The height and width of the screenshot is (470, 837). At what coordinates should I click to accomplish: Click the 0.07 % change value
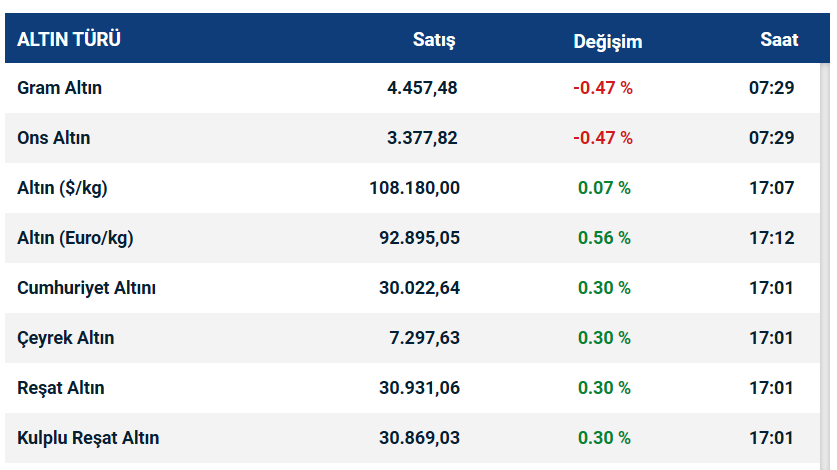[x=604, y=188]
